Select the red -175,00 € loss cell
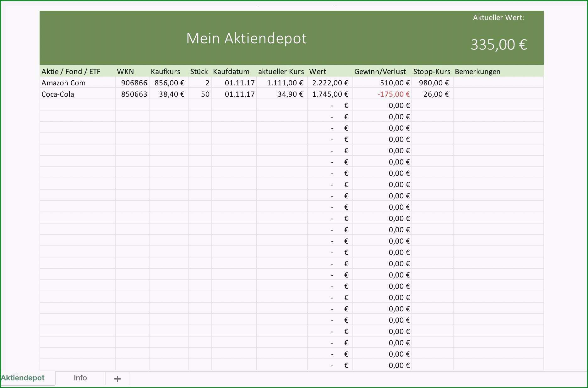 382,94
